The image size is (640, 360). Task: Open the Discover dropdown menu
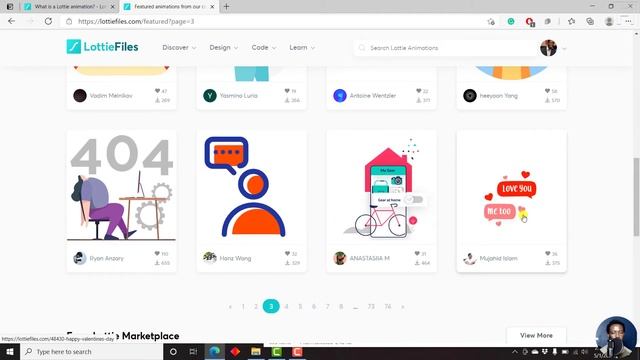(179, 47)
